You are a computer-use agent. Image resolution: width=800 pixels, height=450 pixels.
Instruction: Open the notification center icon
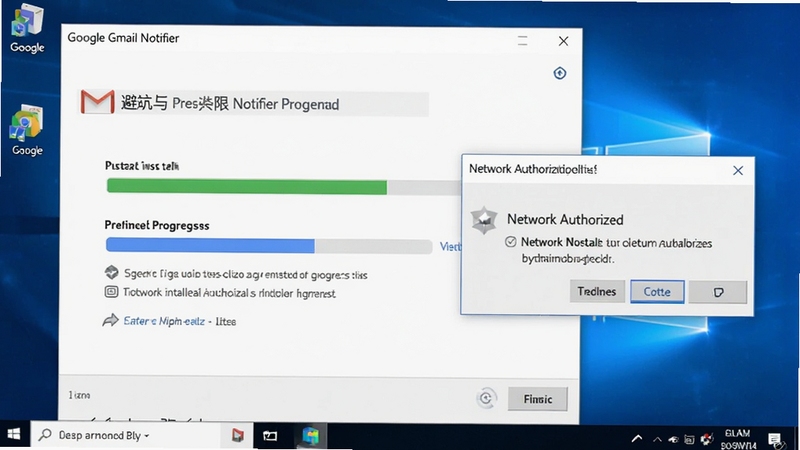[x=775, y=439]
